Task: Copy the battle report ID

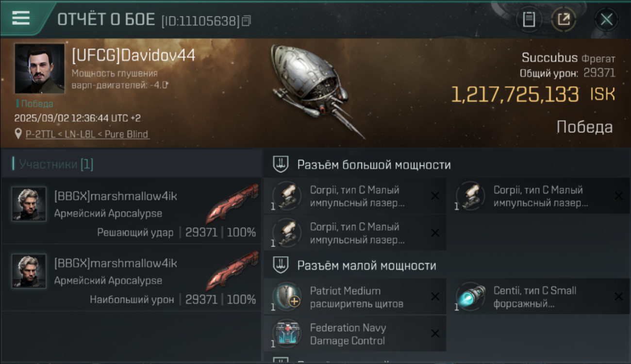Action: pos(247,21)
